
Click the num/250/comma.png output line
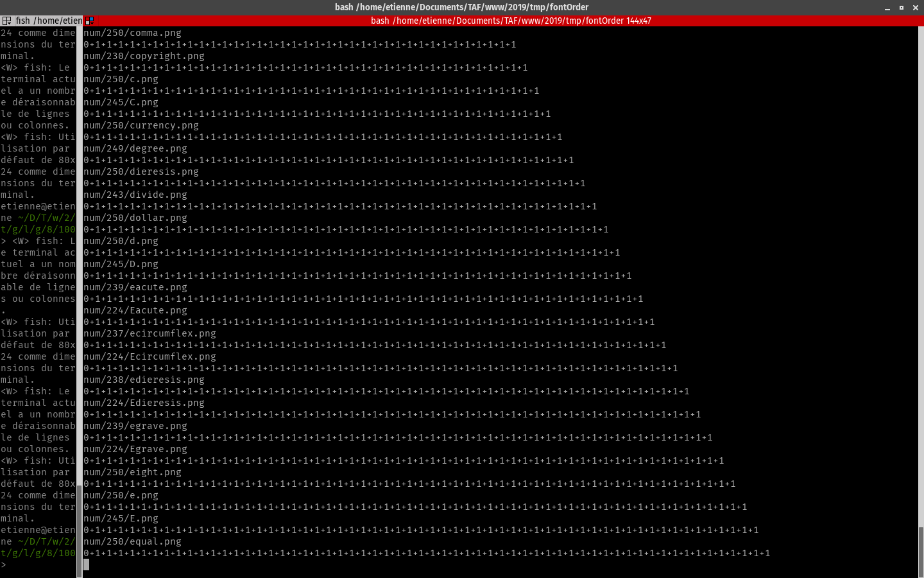pyautogui.click(x=132, y=33)
